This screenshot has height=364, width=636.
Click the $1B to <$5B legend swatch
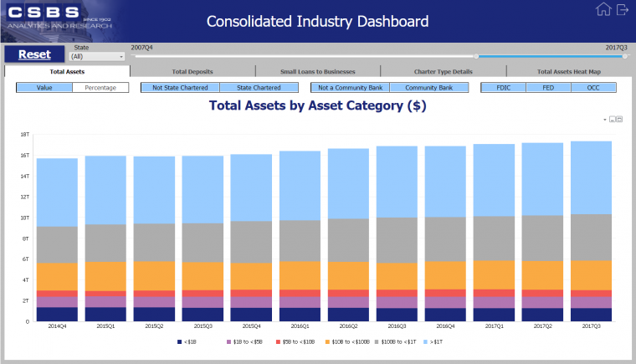point(228,342)
